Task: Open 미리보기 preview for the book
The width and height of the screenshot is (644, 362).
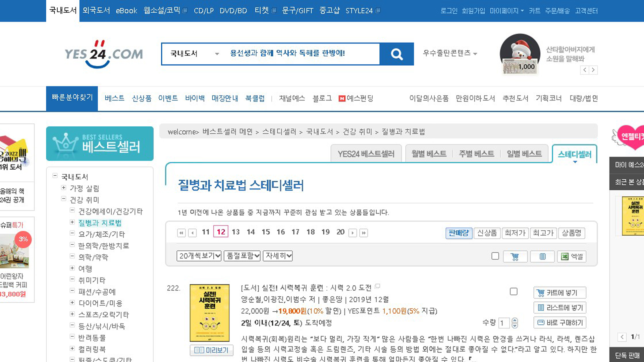Action: tap(211, 350)
